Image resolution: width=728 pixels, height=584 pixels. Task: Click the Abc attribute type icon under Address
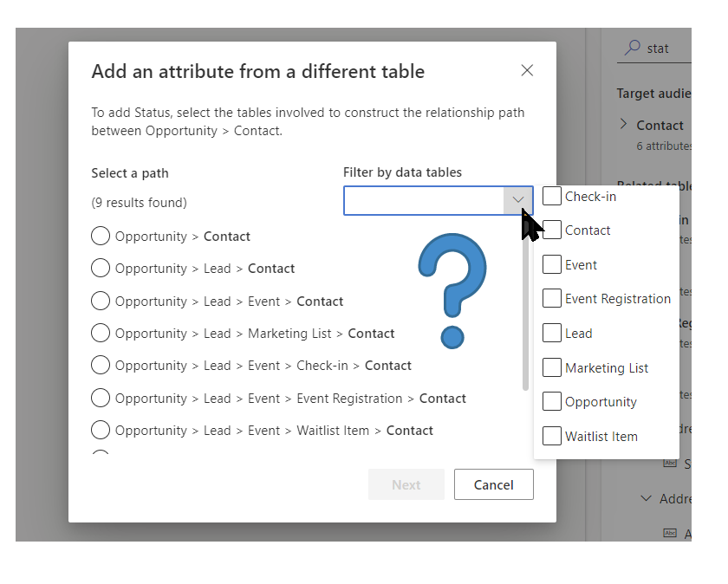click(x=670, y=531)
